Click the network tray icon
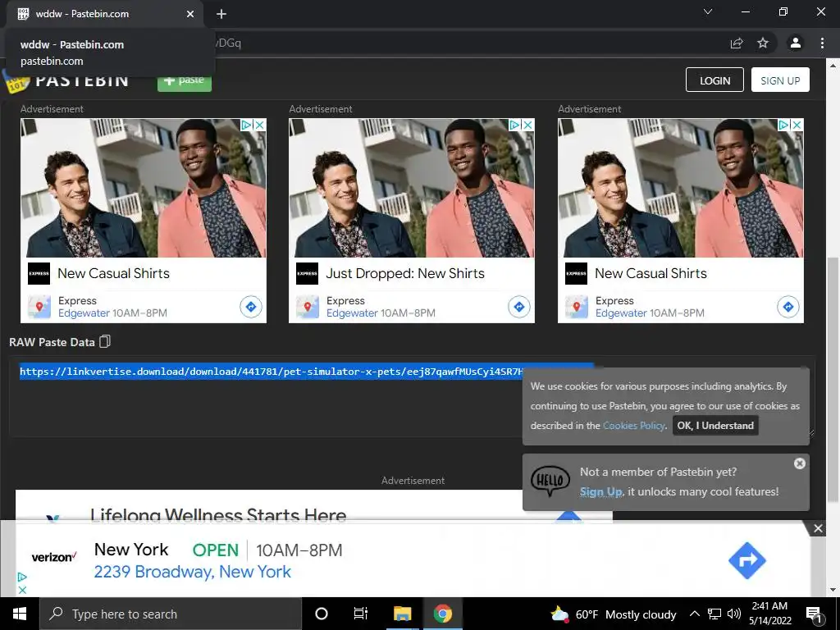Viewport: 840px width, 630px height. [x=714, y=614]
